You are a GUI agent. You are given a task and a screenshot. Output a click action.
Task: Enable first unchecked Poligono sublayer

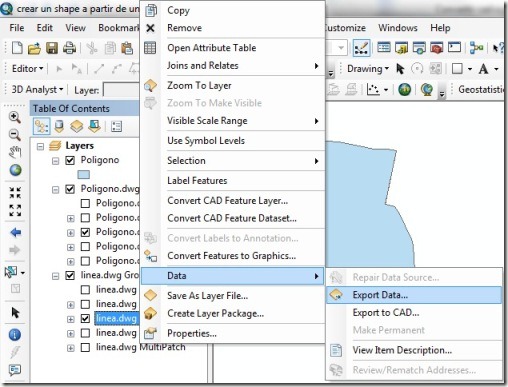(x=85, y=203)
